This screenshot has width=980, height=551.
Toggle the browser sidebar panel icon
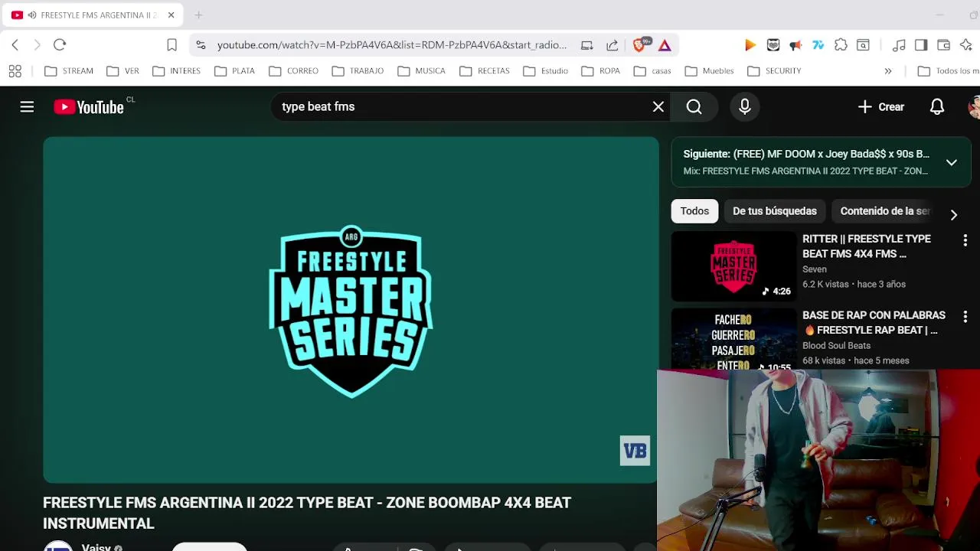[921, 45]
